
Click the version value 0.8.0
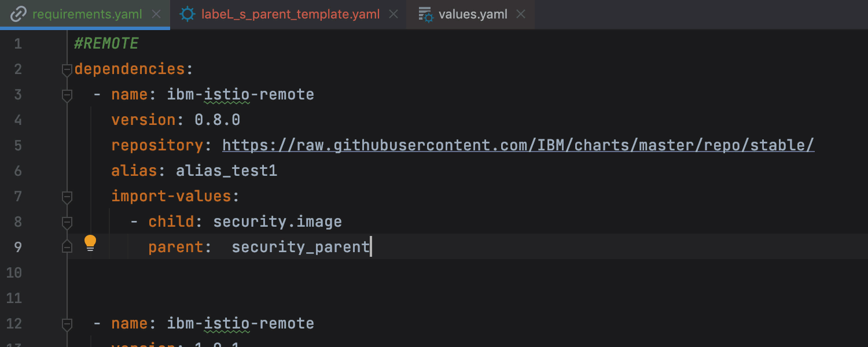pos(217,120)
